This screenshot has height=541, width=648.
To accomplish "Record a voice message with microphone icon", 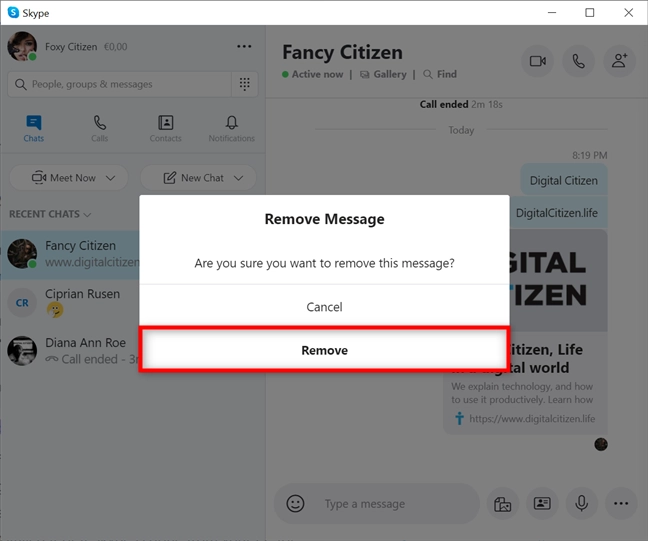I will click(x=581, y=503).
